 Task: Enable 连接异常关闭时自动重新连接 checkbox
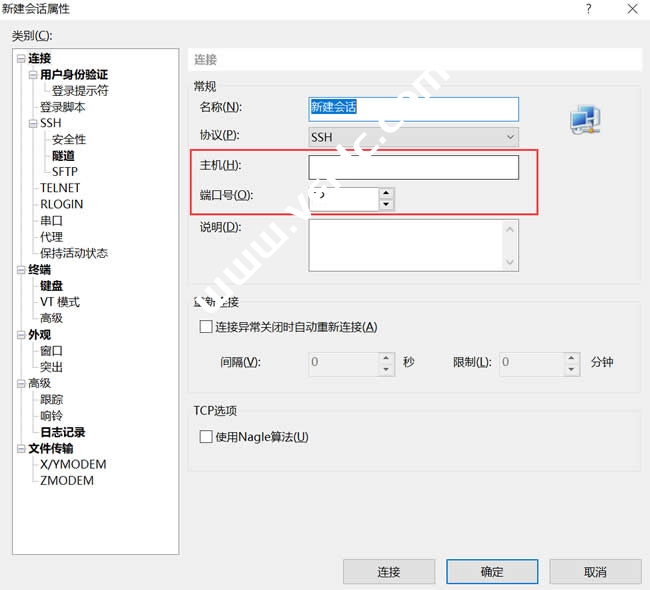tap(206, 327)
